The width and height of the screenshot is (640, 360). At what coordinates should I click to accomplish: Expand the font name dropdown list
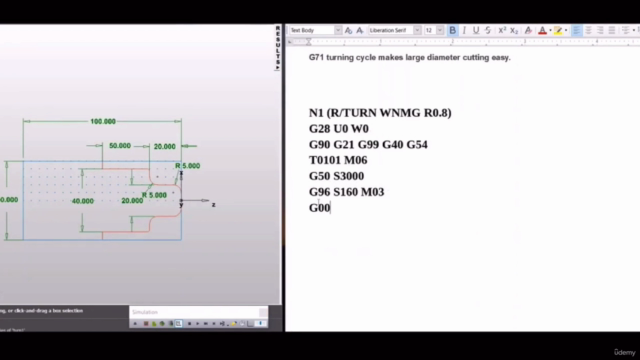pyautogui.click(x=417, y=30)
